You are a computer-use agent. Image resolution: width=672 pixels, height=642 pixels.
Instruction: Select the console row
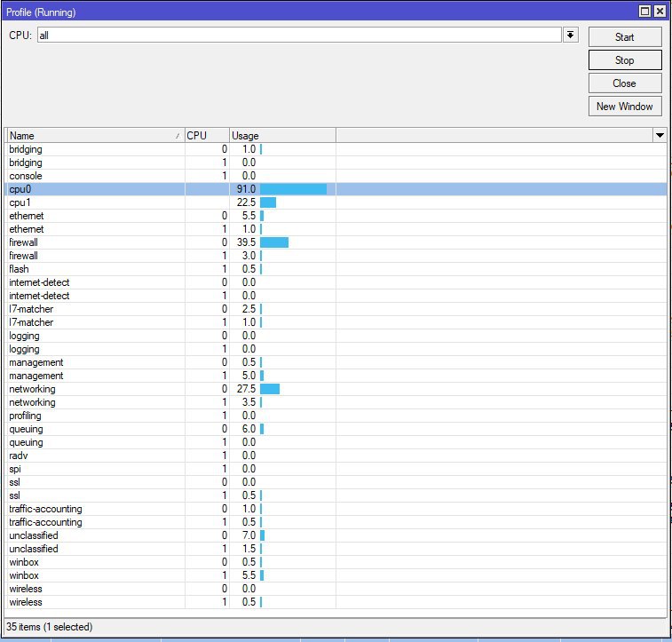tap(336, 176)
